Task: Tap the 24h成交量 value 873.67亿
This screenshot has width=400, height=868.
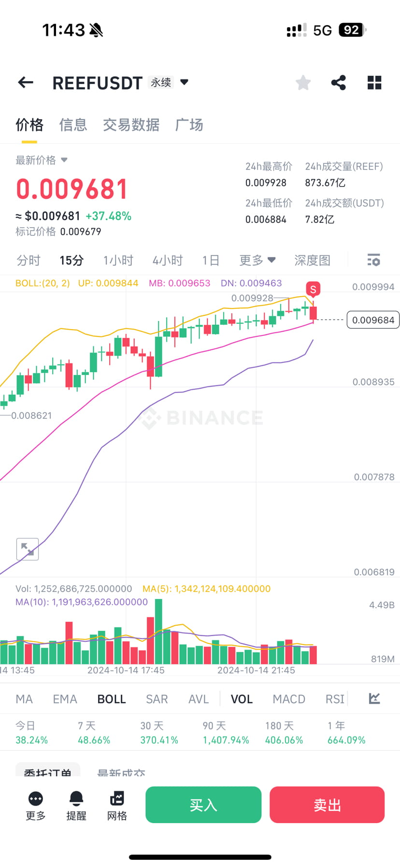Action: click(x=325, y=183)
